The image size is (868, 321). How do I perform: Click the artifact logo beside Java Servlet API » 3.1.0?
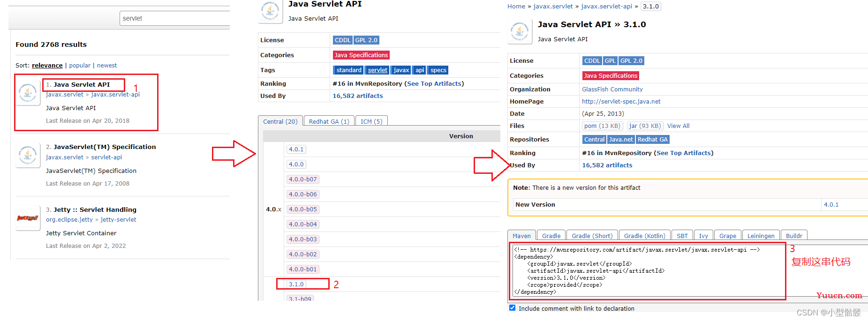click(x=520, y=31)
